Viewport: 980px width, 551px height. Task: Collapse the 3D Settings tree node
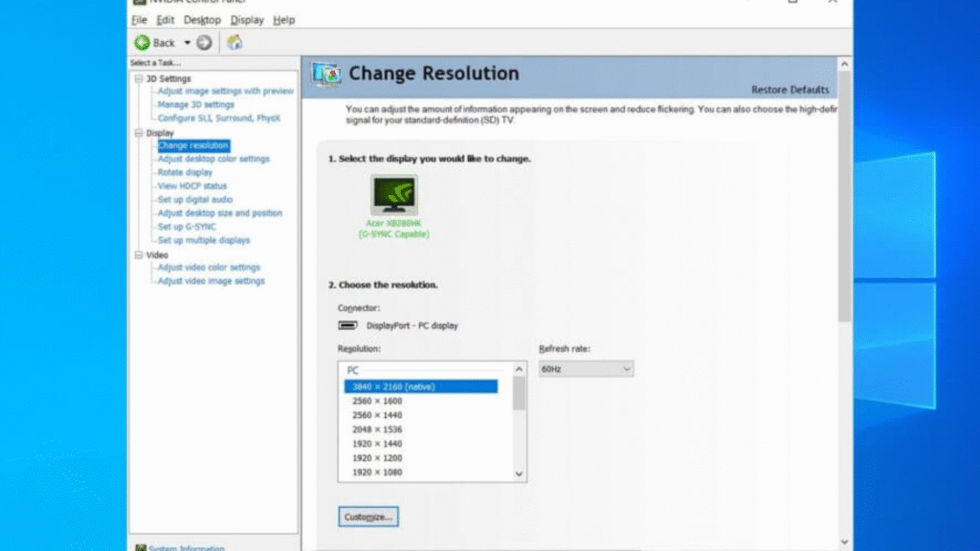[x=139, y=78]
